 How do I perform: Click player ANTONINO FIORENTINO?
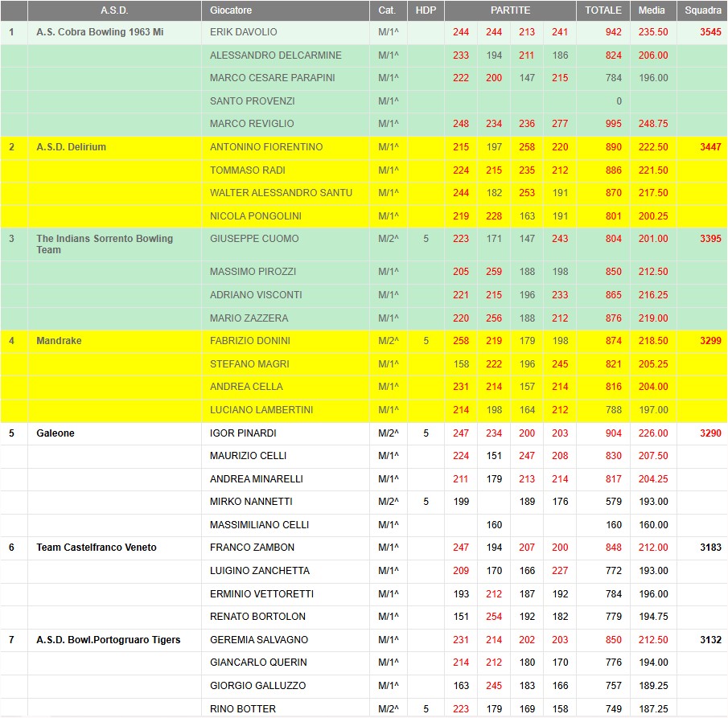coord(266,147)
